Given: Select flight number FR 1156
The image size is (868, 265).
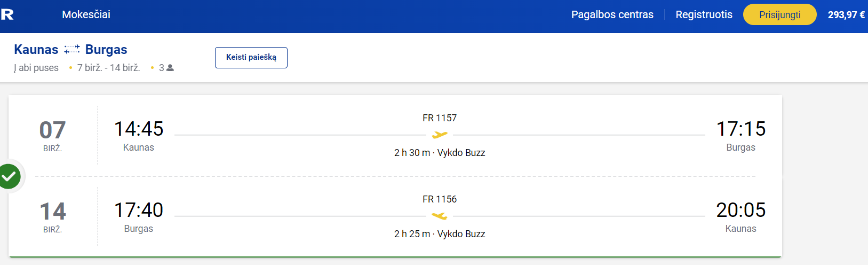Looking at the screenshot, I should tap(440, 199).
